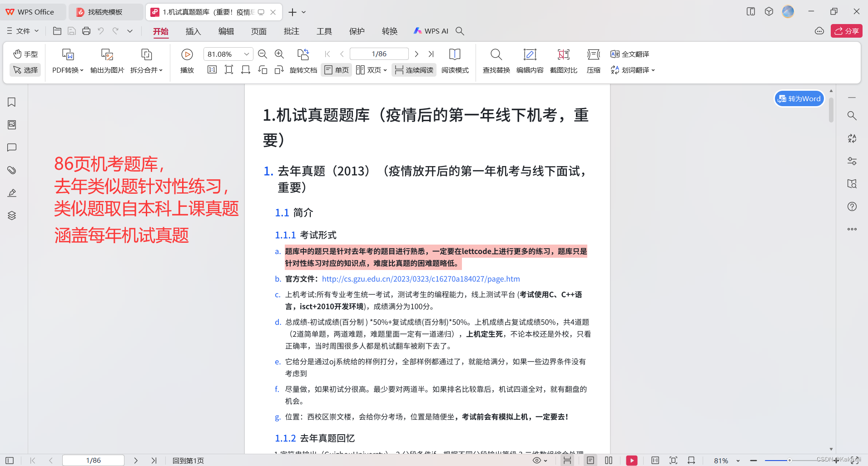
Task: Toggle continuous scroll in status bar
Action: [567, 460]
